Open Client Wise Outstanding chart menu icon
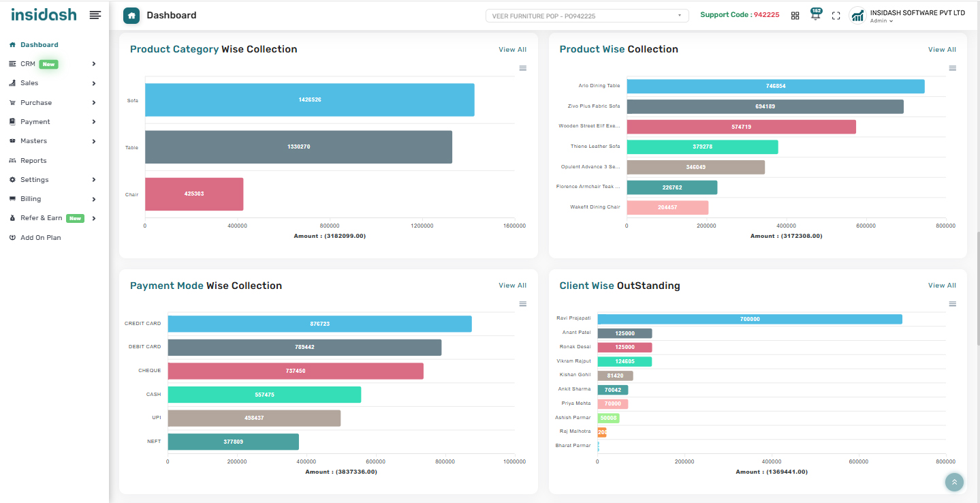 tap(953, 304)
